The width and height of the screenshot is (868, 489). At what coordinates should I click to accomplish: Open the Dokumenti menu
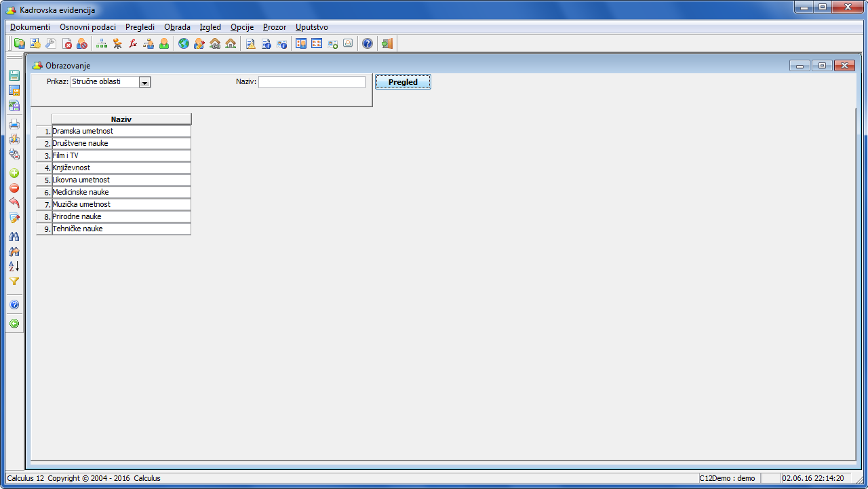tap(30, 27)
